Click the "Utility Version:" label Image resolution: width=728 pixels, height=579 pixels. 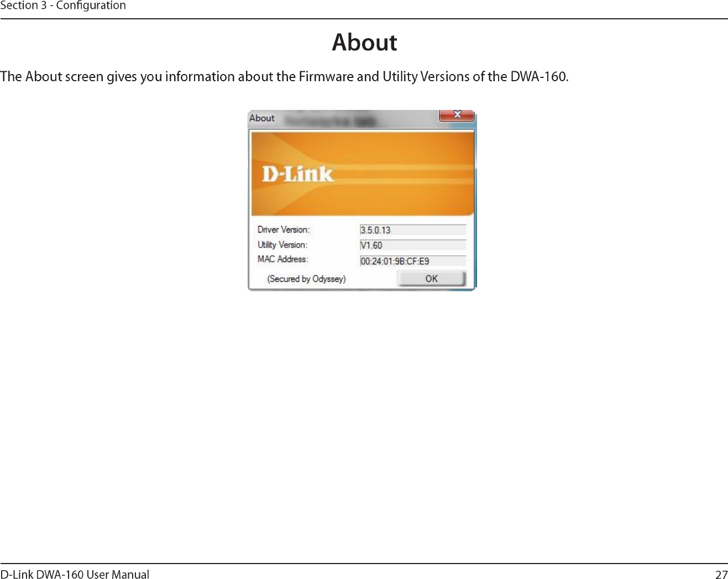tap(282, 245)
